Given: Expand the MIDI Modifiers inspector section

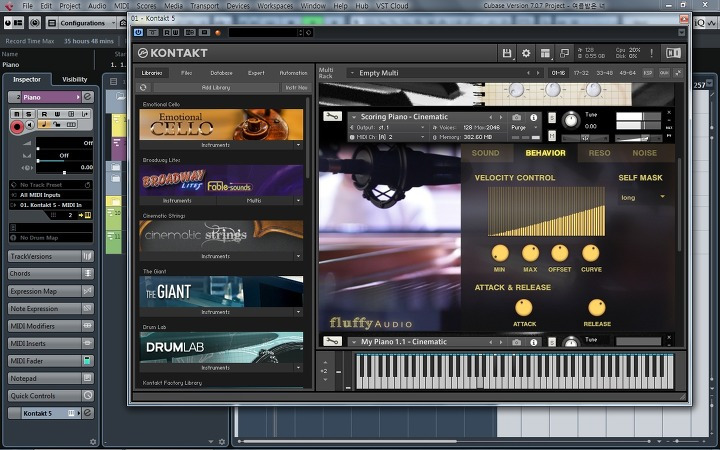Looking at the screenshot, I should pos(51,326).
